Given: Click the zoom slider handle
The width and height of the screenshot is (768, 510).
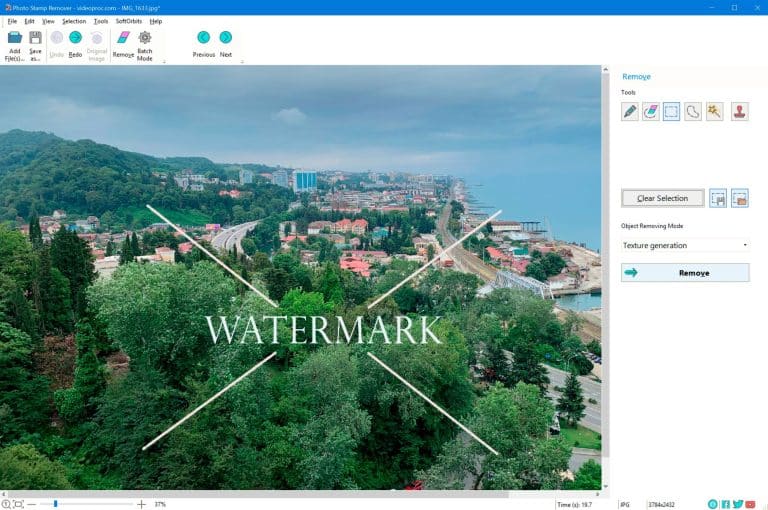Looking at the screenshot, I should pyautogui.click(x=56, y=504).
